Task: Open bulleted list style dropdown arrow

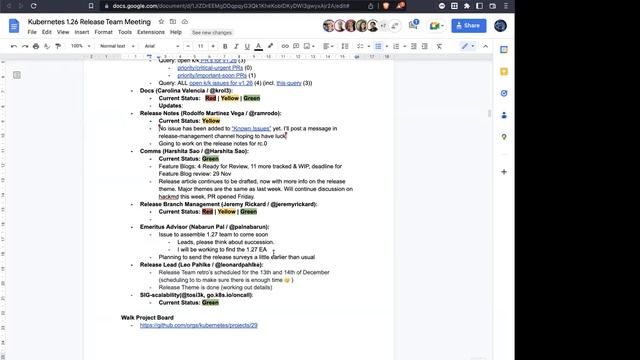Action: (x=387, y=46)
